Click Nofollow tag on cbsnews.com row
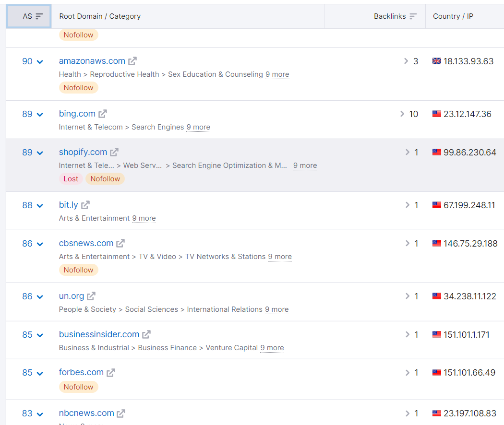Image resolution: width=504 pixels, height=425 pixels. 78,270
